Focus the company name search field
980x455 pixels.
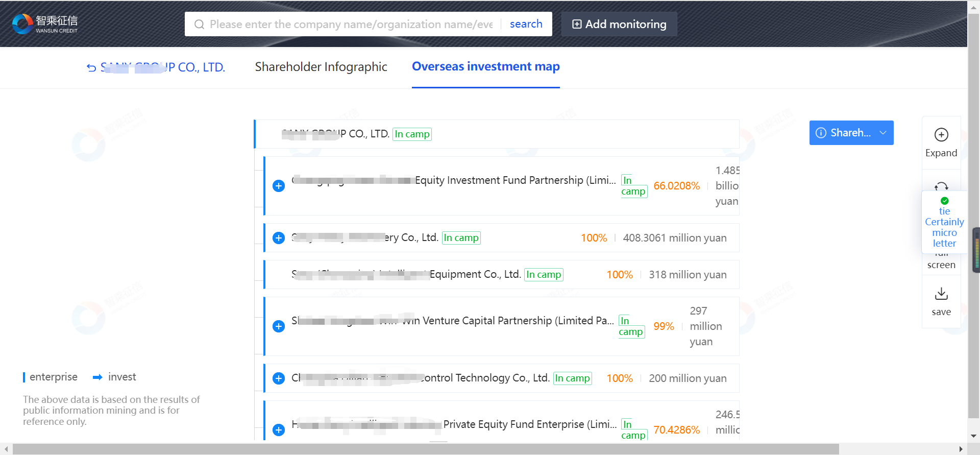(351, 24)
